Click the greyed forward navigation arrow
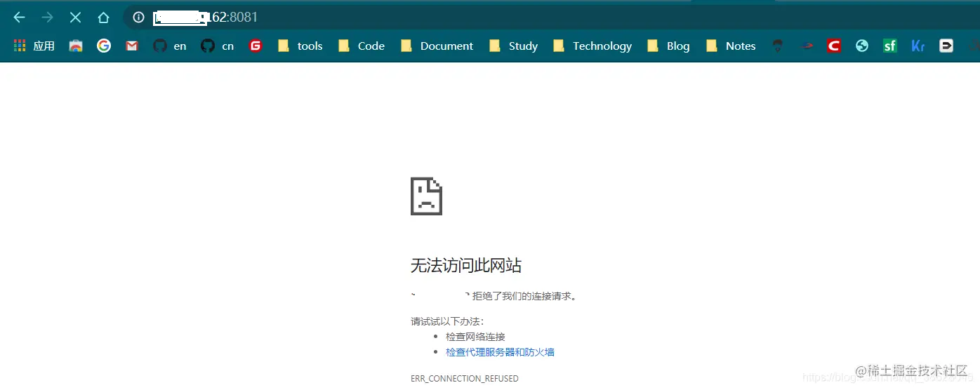 point(47,18)
